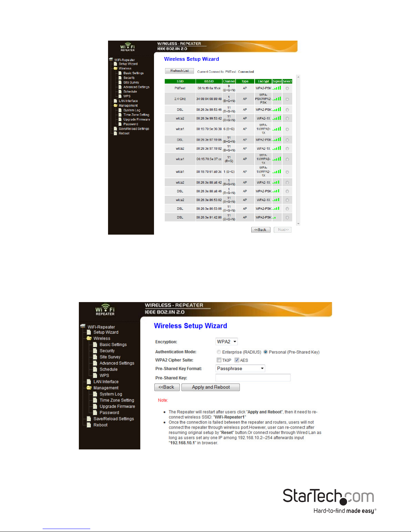The height and width of the screenshot is (532, 411).
Task: Click the Refresh List button
Action: [179, 71]
